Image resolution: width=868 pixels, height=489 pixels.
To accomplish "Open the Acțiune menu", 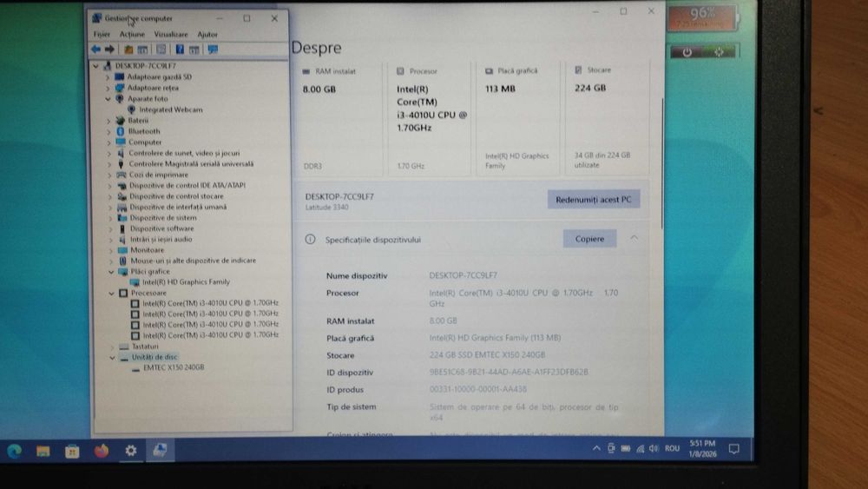I will [132, 35].
